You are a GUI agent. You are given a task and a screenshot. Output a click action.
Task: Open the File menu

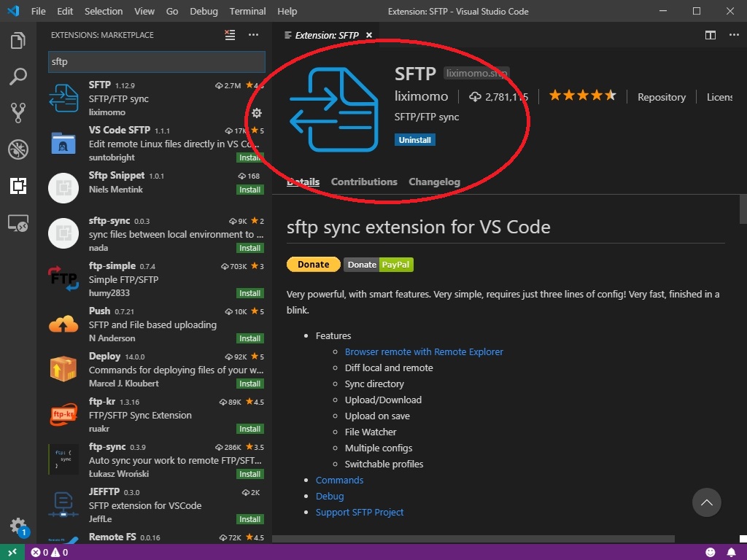point(38,11)
